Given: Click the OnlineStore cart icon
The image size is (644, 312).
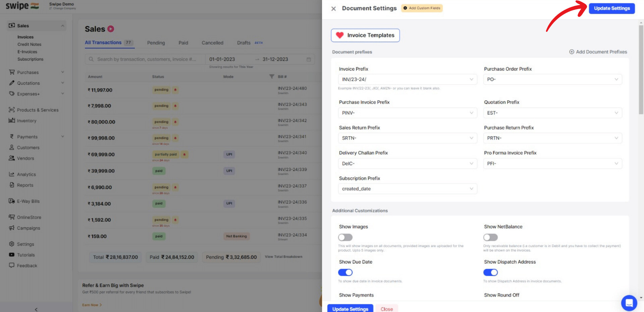Looking at the screenshot, I should (x=12, y=217).
